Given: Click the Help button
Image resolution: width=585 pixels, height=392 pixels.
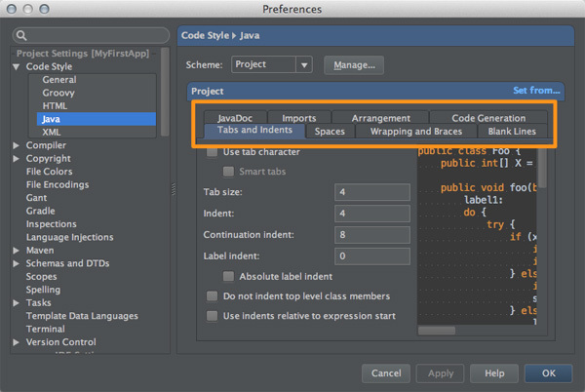Looking at the screenshot, I should (494, 373).
